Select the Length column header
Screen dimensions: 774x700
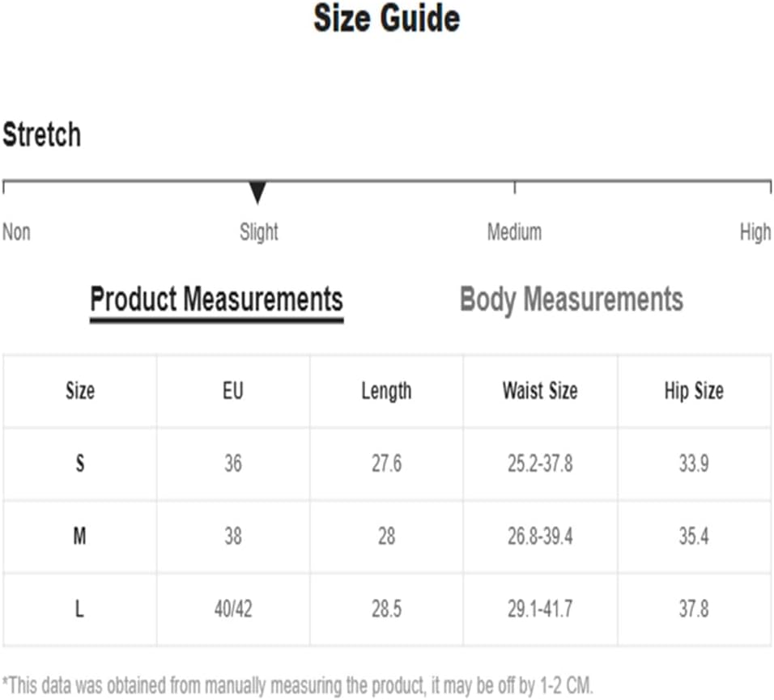[x=386, y=391]
